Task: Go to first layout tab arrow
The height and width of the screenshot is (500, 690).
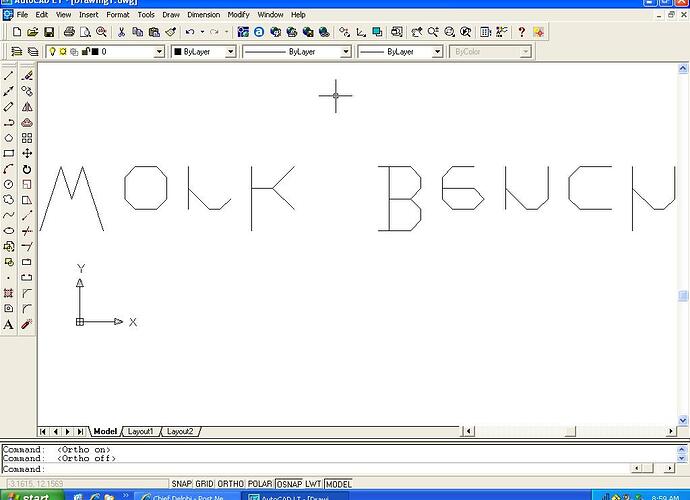Action: tap(43, 431)
